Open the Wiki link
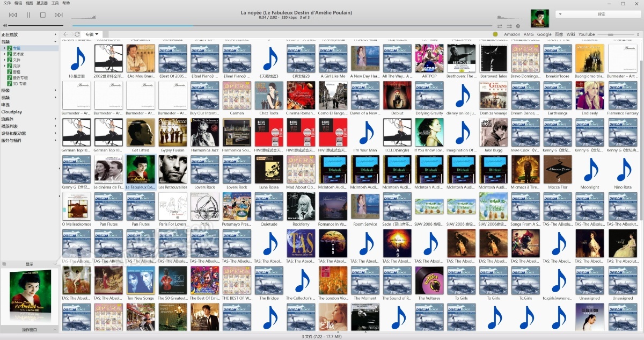 point(570,34)
